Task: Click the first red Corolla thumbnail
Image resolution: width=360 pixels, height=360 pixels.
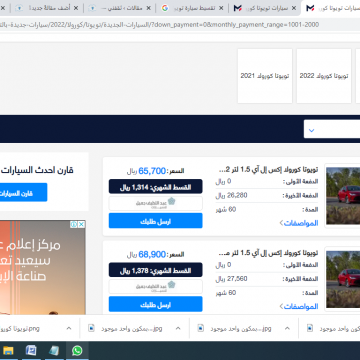Action: pyautogui.click(x=343, y=196)
